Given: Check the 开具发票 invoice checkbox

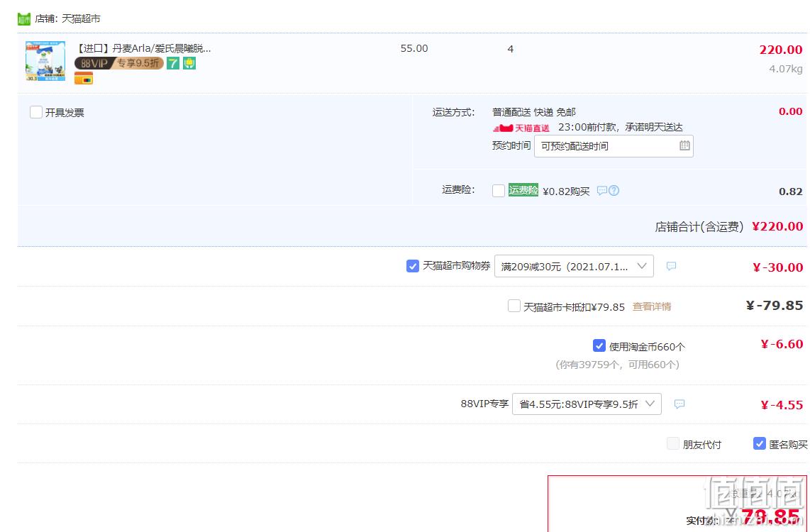Looking at the screenshot, I should click(36, 112).
